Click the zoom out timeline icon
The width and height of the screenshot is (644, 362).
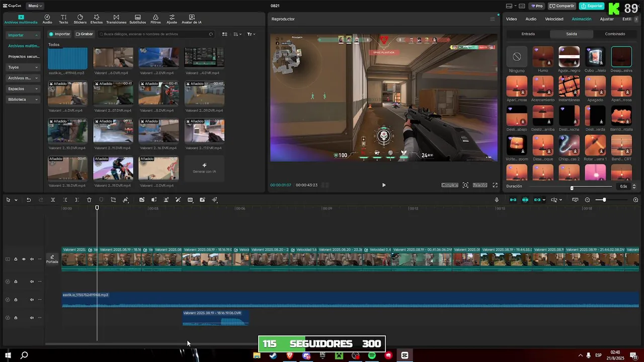pyautogui.click(x=587, y=200)
